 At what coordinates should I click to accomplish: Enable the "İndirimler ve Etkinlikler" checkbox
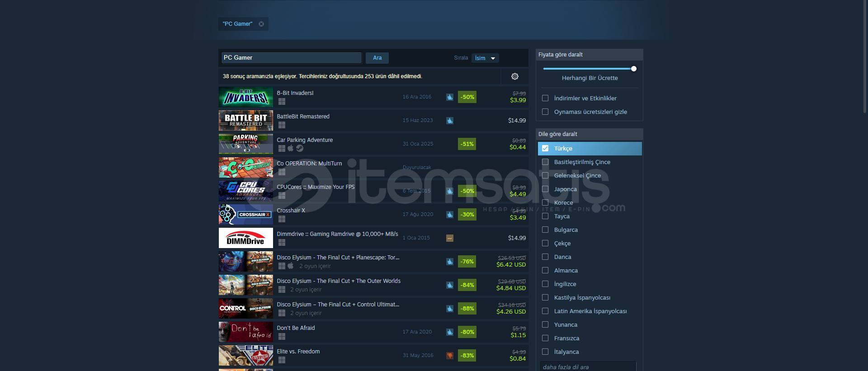click(x=545, y=98)
